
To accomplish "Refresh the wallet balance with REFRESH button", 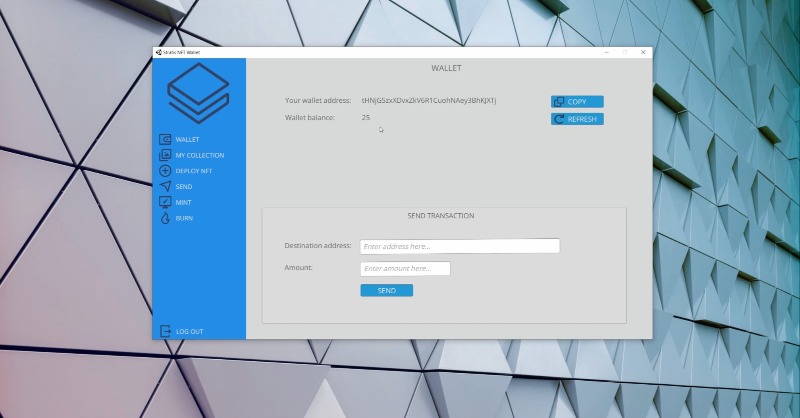I will (x=577, y=119).
